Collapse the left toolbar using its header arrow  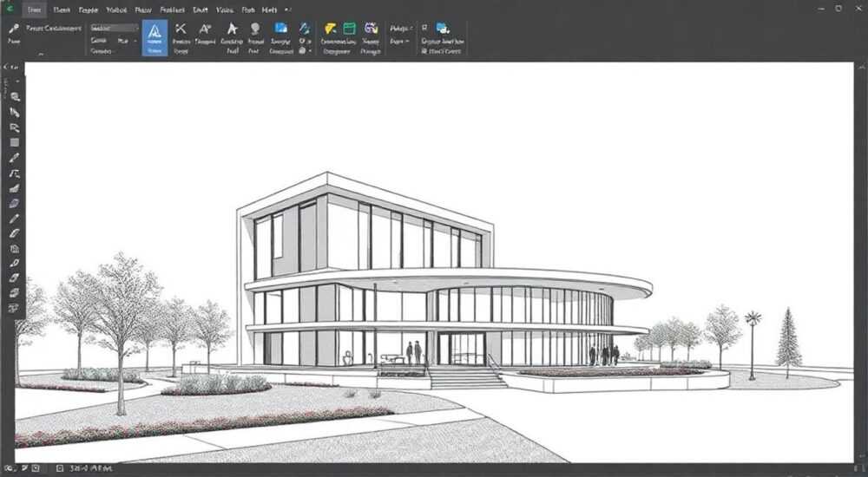[6, 67]
